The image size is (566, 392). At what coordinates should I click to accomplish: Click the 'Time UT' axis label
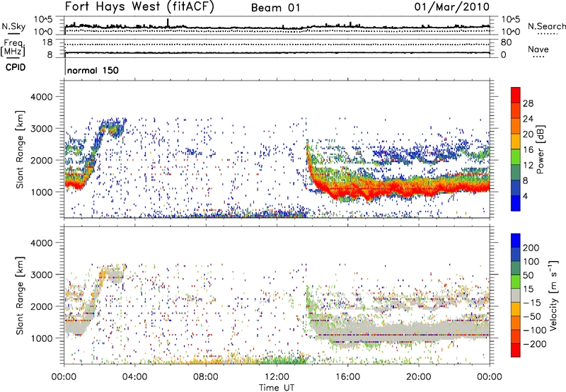(277, 388)
